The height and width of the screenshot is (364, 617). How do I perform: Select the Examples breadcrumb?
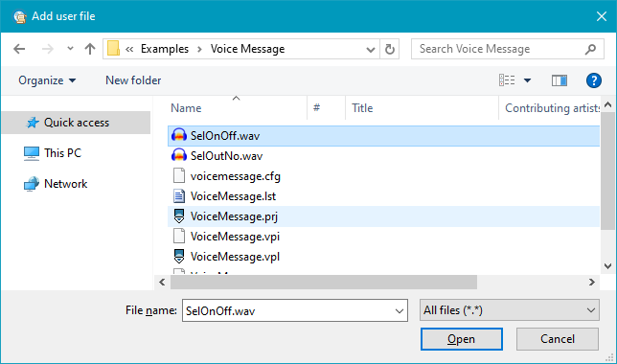point(165,49)
